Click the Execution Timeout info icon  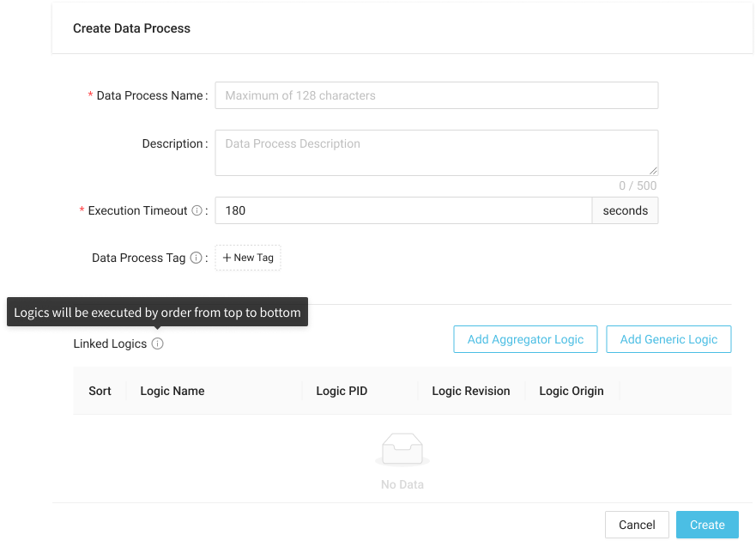pyautogui.click(x=197, y=210)
